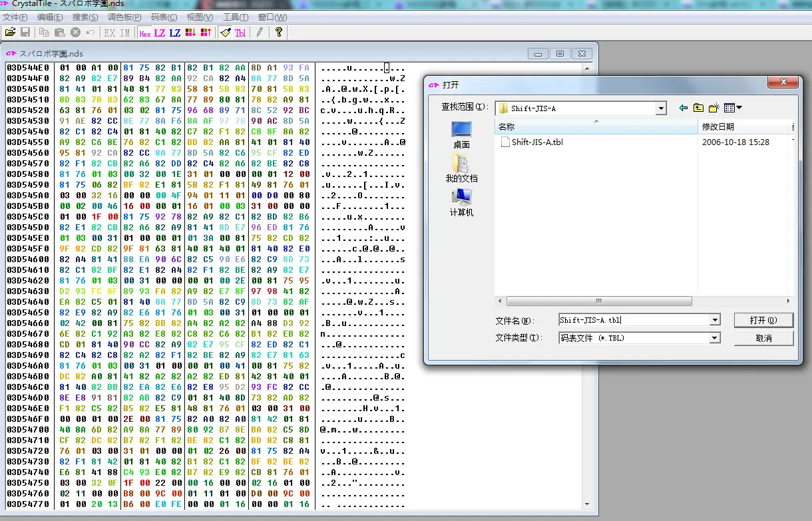This screenshot has height=521, width=812.
Task: Open the view menu dropdown in dialog
Action: (x=733, y=108)
